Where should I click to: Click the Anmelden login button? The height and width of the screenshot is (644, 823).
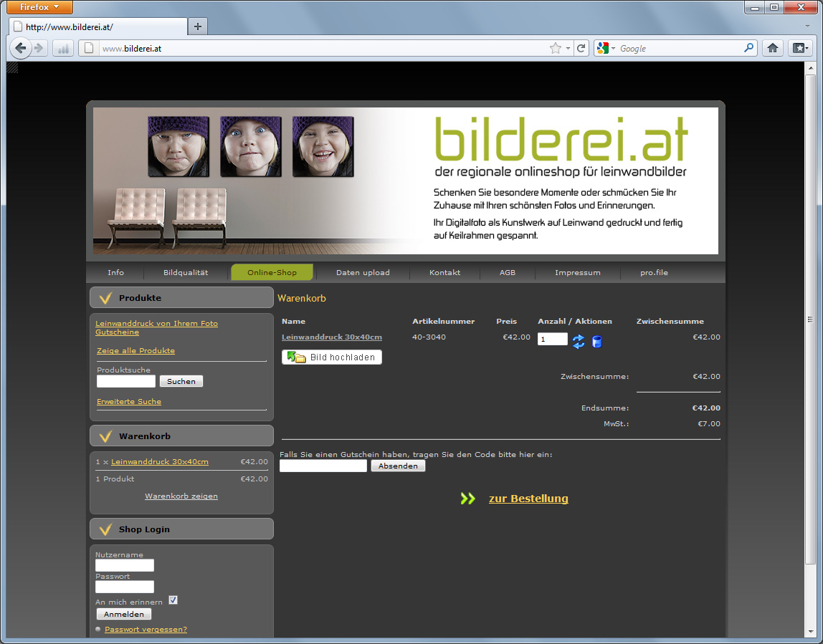pyautogui.click(x=124, y=614)
